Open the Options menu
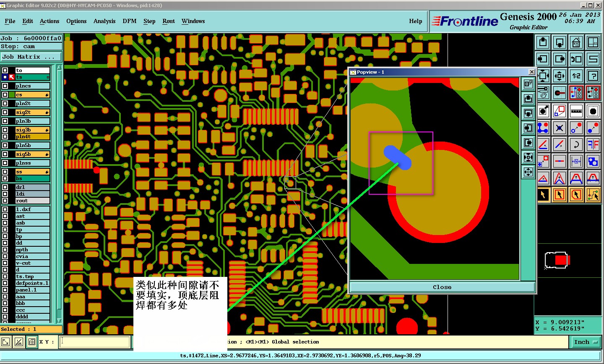Viewport: 604px width, 364px height. click(76, 21)
